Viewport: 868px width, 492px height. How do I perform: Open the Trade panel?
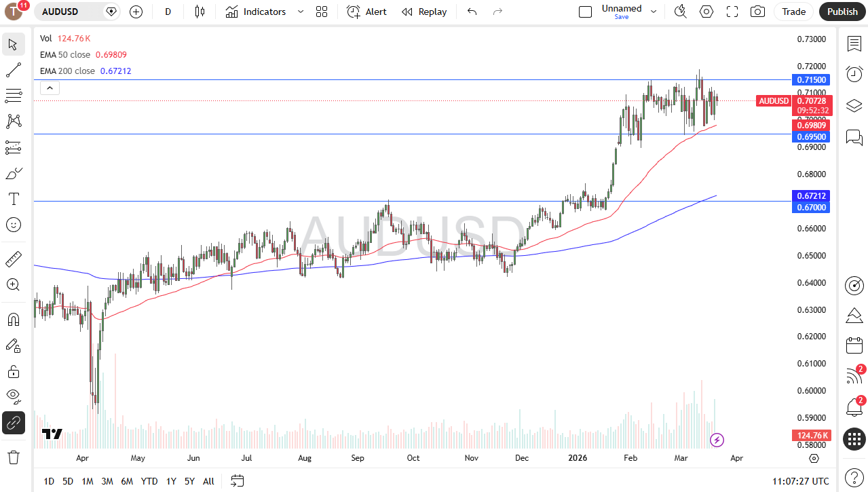pyautogui.click(x=793, y=12)
